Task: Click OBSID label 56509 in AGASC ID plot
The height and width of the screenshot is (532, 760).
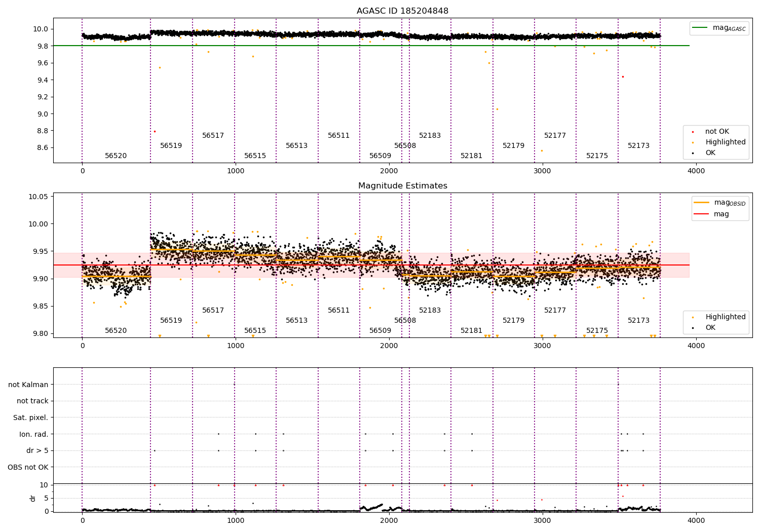Action: (x=381, y=156)
